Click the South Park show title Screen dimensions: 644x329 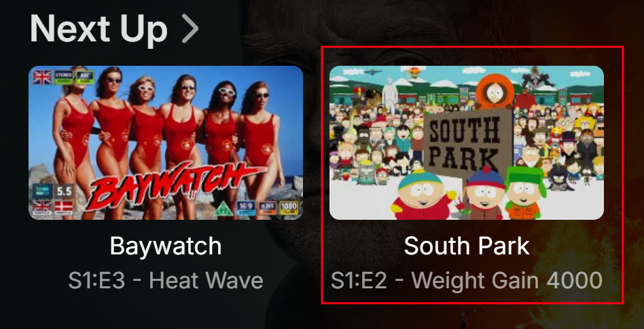(x=467, y=246)
